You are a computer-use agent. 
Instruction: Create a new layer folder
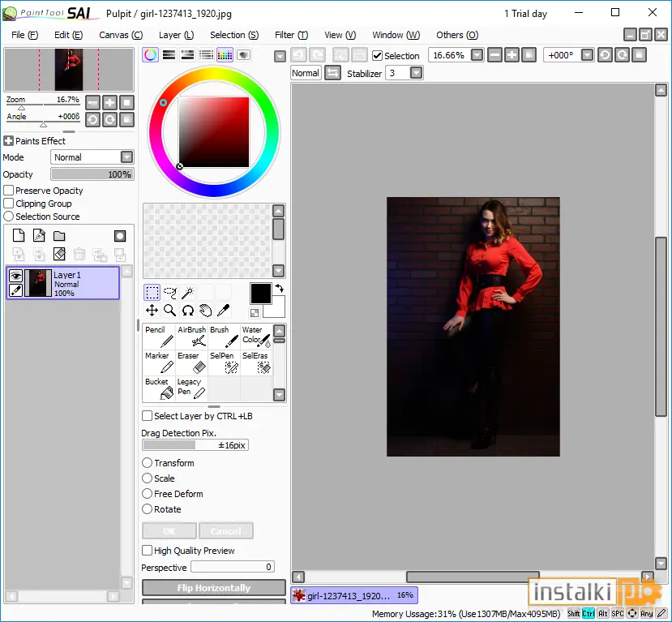point(59,236)
